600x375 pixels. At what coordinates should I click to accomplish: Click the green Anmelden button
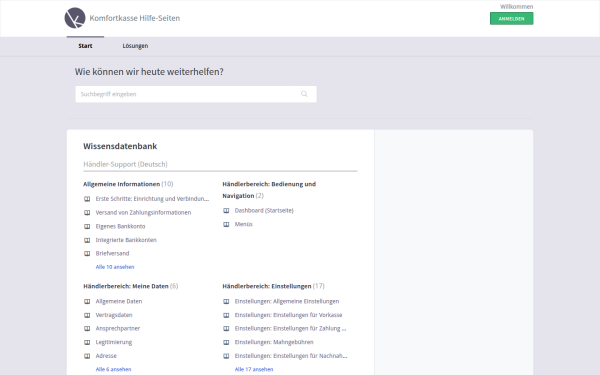coord(511,18)
